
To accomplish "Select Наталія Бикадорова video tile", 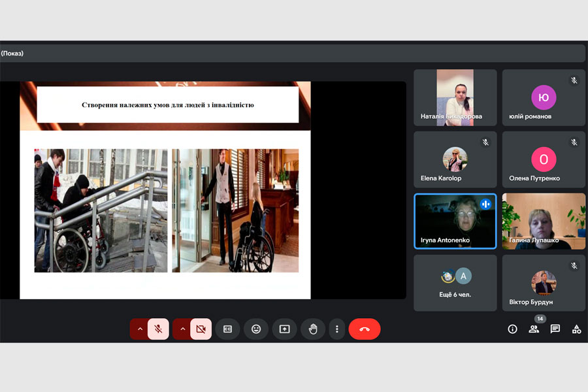I will pos(455,97).
